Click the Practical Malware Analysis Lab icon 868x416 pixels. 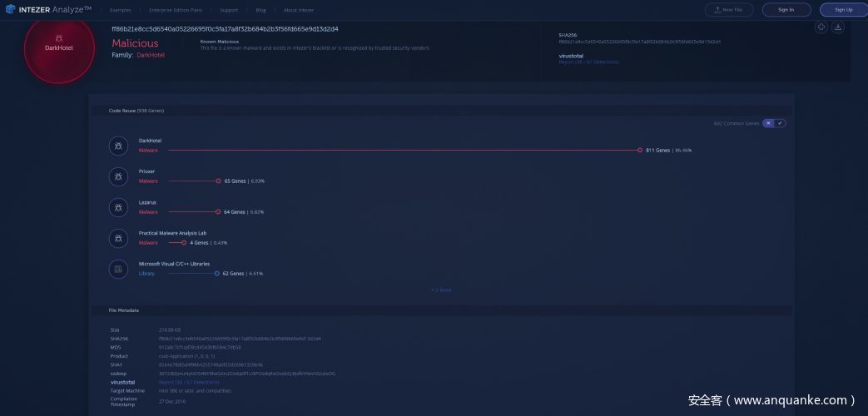coord(118,238)
